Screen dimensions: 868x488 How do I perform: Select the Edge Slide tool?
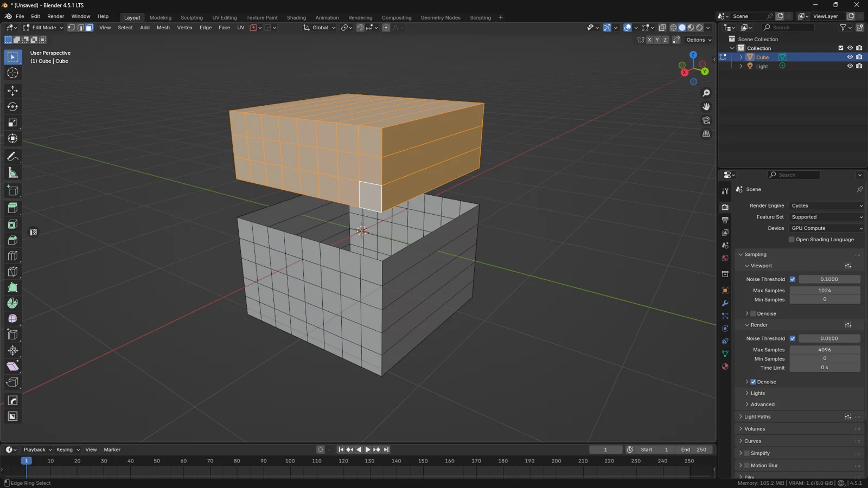[12, 335]
